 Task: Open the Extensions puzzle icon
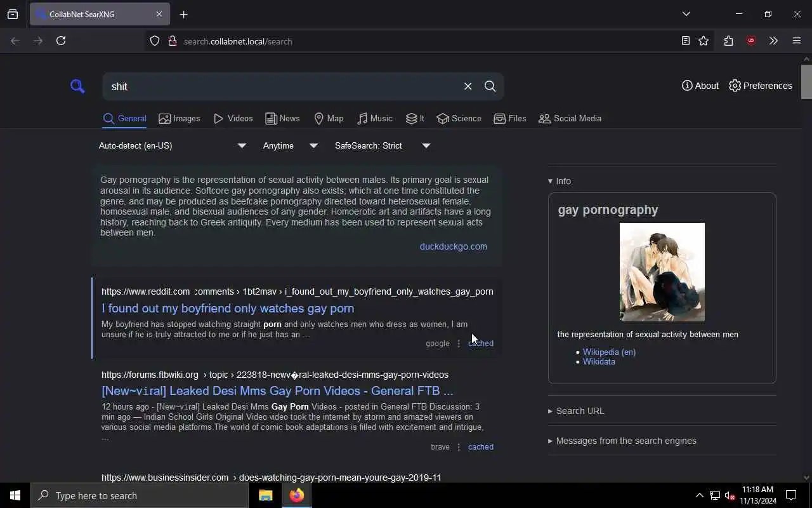728,41
